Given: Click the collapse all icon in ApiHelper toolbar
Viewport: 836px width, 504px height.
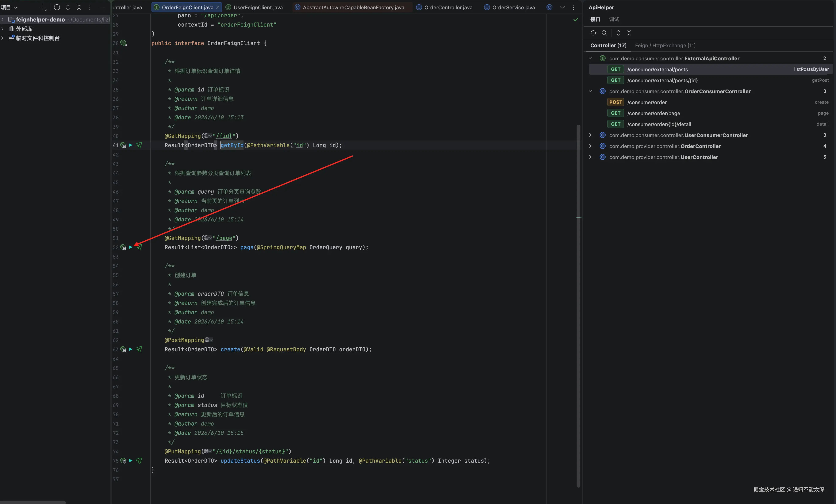Looking at the screenshot, I should coord(629,33).
